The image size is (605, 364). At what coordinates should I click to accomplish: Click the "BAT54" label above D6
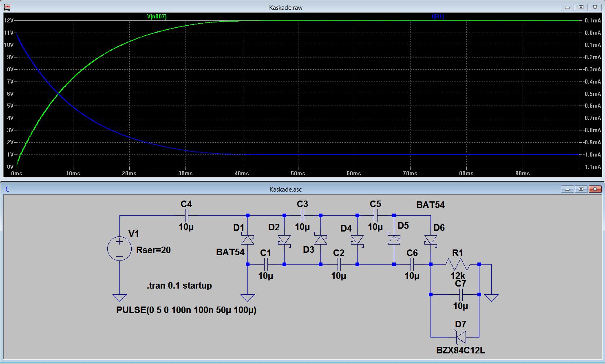click(x=431, y=205)
